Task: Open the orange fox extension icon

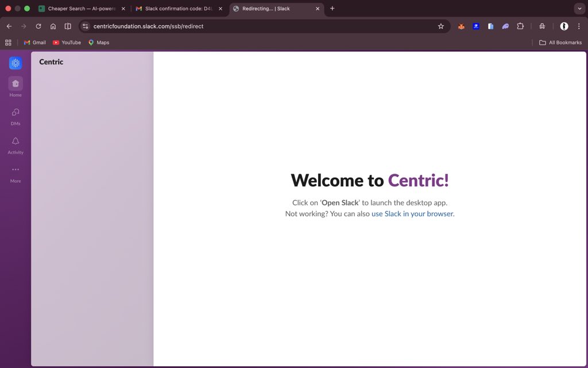Action: point(461,26)
